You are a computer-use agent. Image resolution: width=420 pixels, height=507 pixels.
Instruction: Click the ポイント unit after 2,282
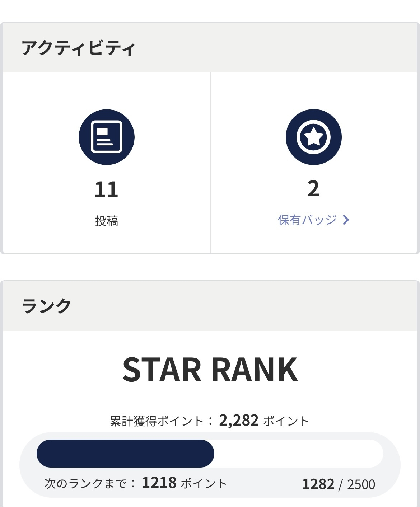point(286,421)
